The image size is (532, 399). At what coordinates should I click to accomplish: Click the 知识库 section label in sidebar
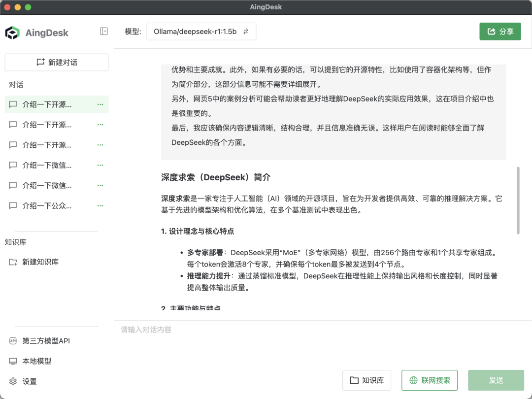coord(16,242)
